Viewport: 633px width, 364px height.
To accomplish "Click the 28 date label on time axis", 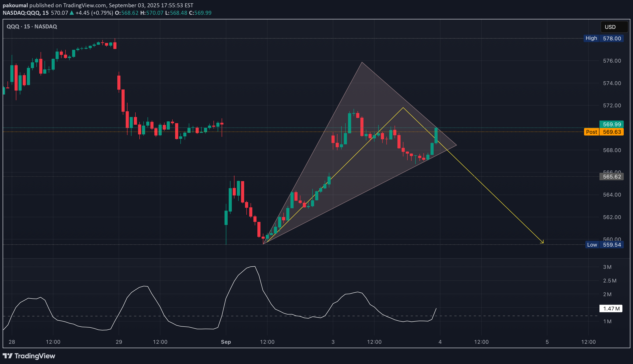I will point(12,342).
